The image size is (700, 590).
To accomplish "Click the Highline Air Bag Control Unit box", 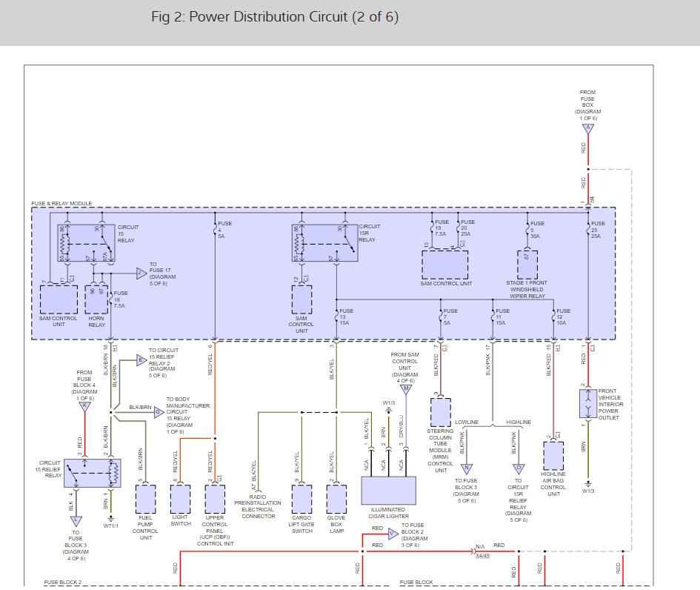I will coord(553,455).
